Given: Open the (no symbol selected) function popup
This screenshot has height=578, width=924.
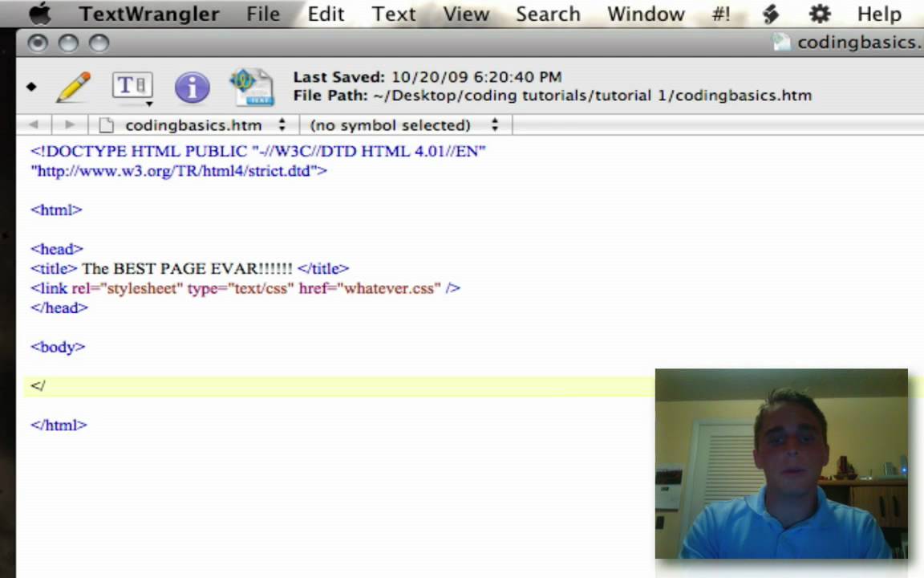Looking at the screenshot, I should point(405,125).
